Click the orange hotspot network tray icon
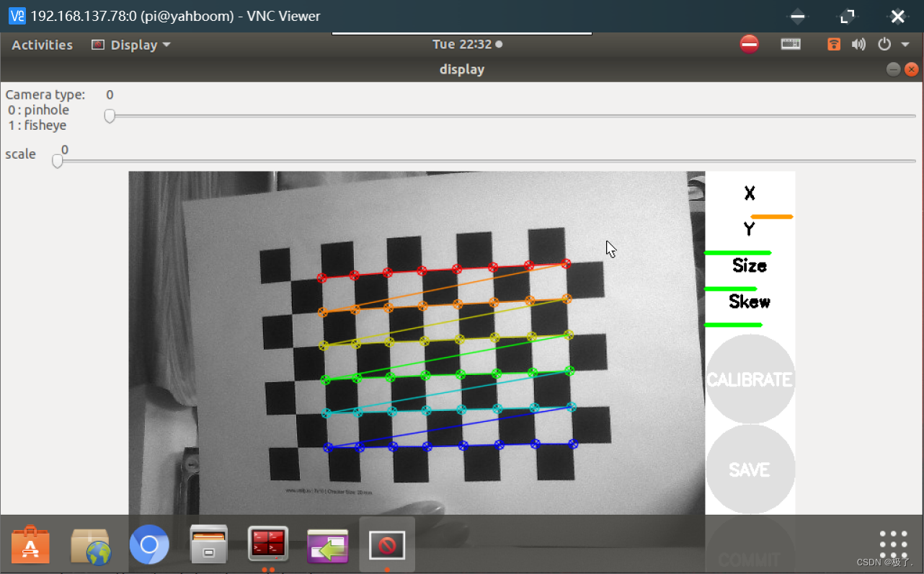The width and height of the screenshot is (924, 574). [x=834, y=45]
